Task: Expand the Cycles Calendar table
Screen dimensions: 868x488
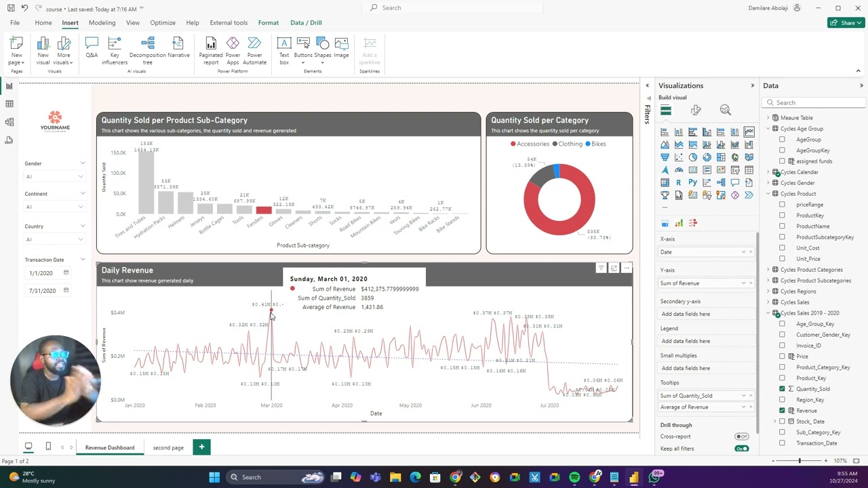Action: click(x=768, y=172)
